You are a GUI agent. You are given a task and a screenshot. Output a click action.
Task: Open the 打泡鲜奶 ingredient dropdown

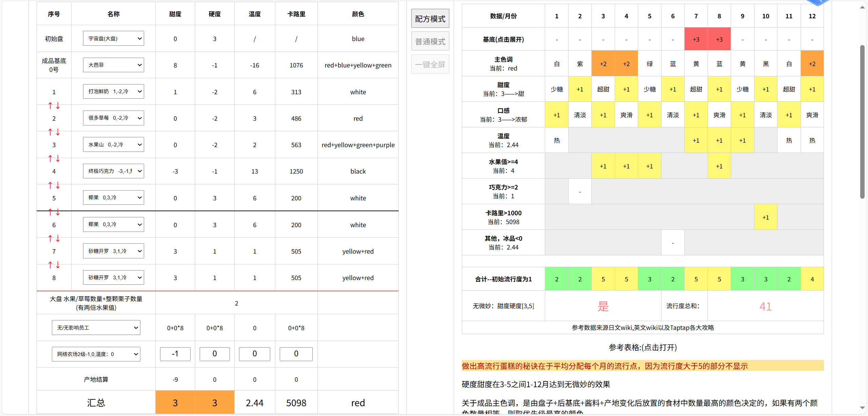click(x=114, y=92)
